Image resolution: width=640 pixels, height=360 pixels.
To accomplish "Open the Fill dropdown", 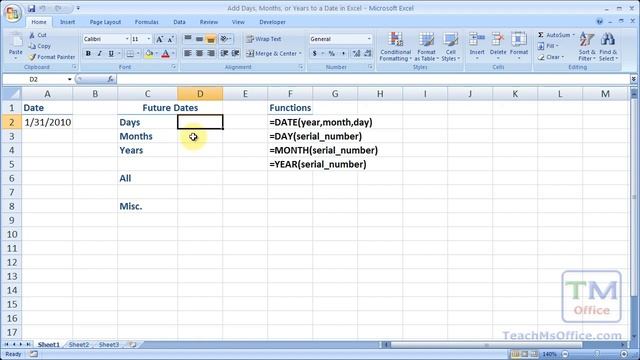I will pos(548,46).
